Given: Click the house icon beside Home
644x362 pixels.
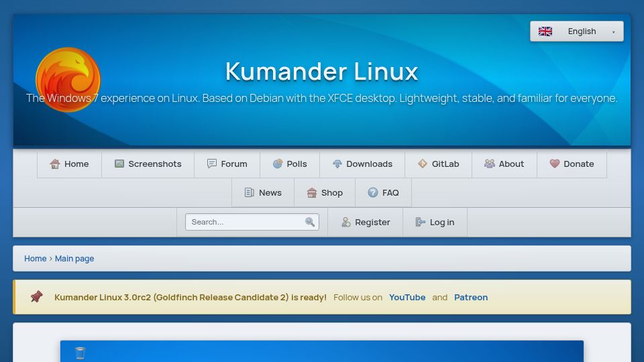Looking at the screenshot, I should tap(54, 164).
